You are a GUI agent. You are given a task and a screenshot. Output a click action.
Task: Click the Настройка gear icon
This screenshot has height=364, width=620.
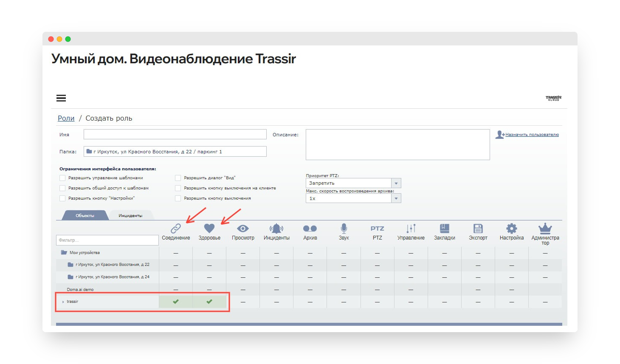pos(512,229)
